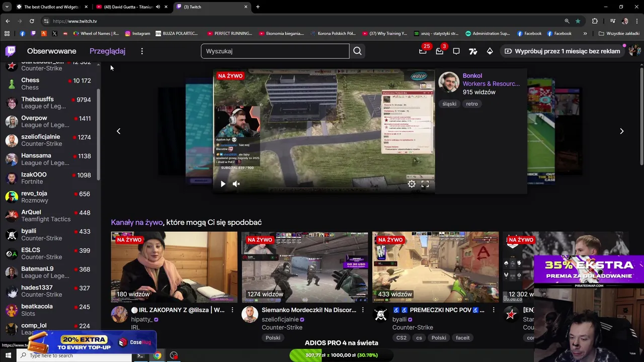Click the Get Bits diamond icon
This screenshot has height=362, width=644.
pos(490,51)
